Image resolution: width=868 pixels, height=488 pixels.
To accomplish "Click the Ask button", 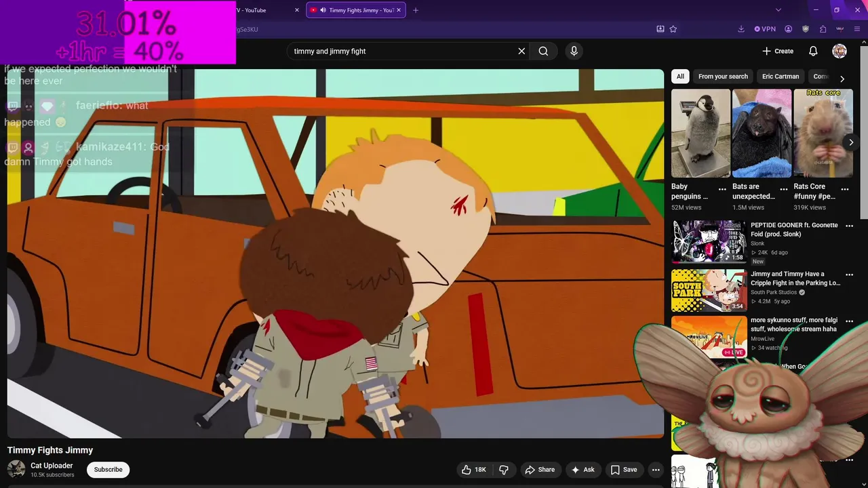I will coord(583,470).
